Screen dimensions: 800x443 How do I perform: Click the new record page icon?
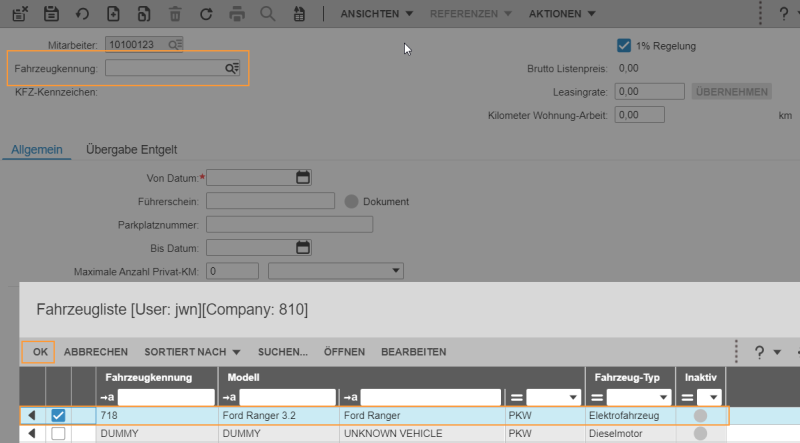pos(113,14)
